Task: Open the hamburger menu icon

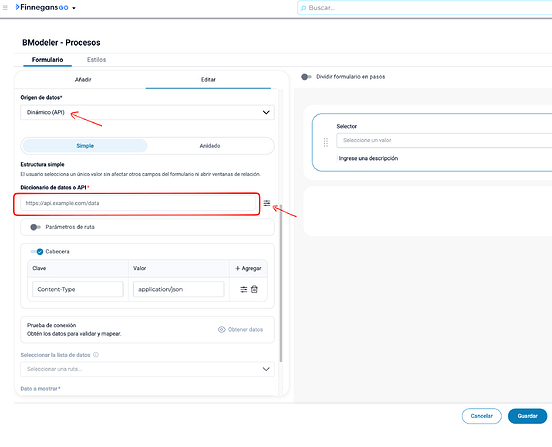Action: point(5,7)
